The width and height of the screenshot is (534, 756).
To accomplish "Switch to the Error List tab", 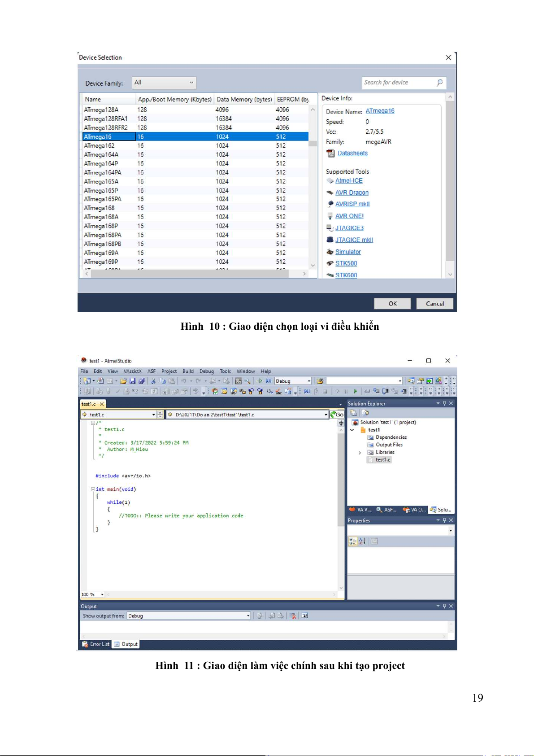I will (96, 644).
